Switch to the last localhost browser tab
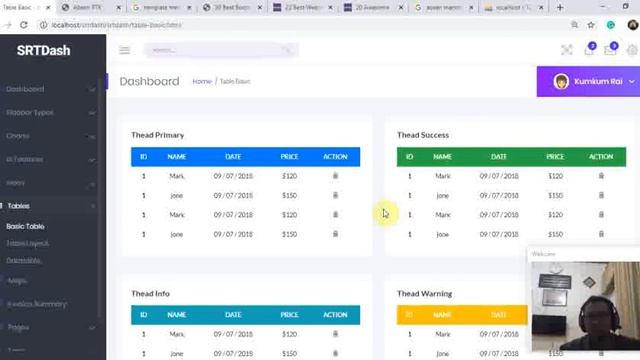Screen dimensions: 640x360 point(514,7)
